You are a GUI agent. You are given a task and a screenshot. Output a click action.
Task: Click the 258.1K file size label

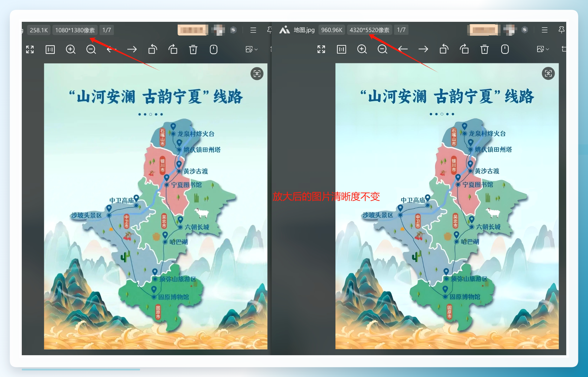[x=39, y=30]
